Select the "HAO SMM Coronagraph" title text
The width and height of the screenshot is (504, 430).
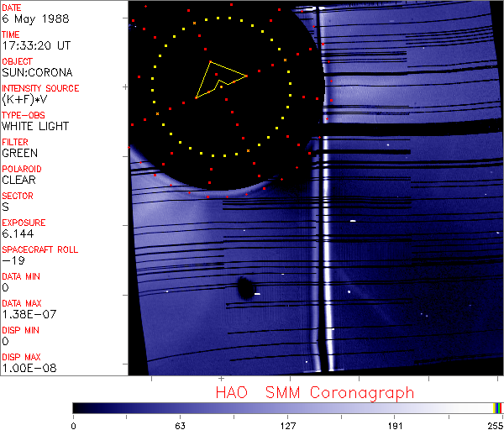[314, 392]
